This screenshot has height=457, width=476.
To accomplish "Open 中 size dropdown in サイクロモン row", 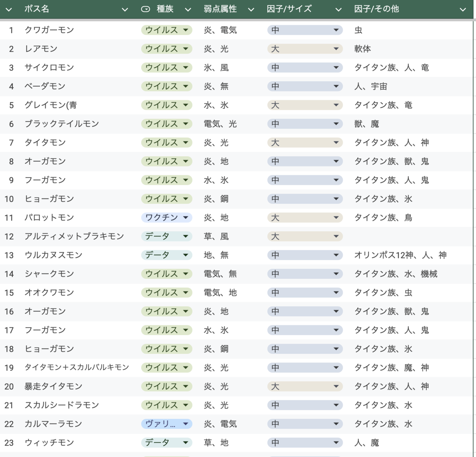I will pyautogui.click(x=305, y=67).
